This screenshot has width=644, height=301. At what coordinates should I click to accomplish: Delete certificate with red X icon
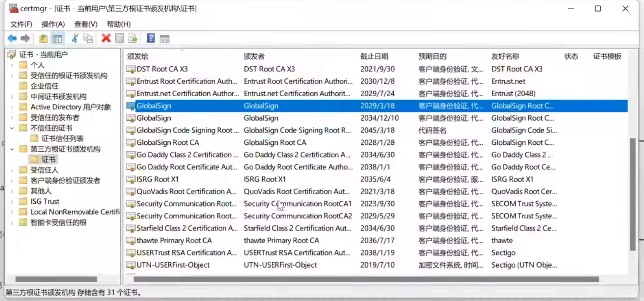click(x=106, y=38)
